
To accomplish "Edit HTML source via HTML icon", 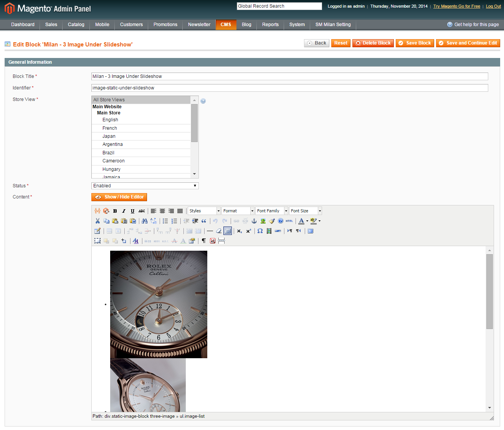I will point(289,221).
